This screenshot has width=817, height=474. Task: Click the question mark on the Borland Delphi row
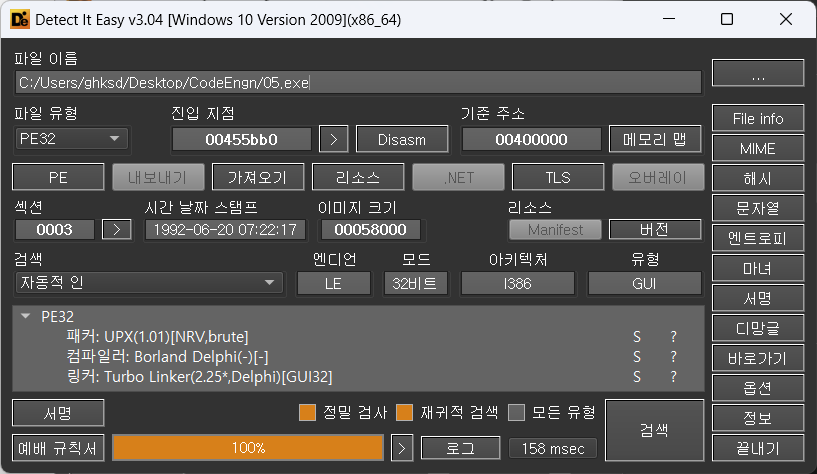(x=673, y=357)
